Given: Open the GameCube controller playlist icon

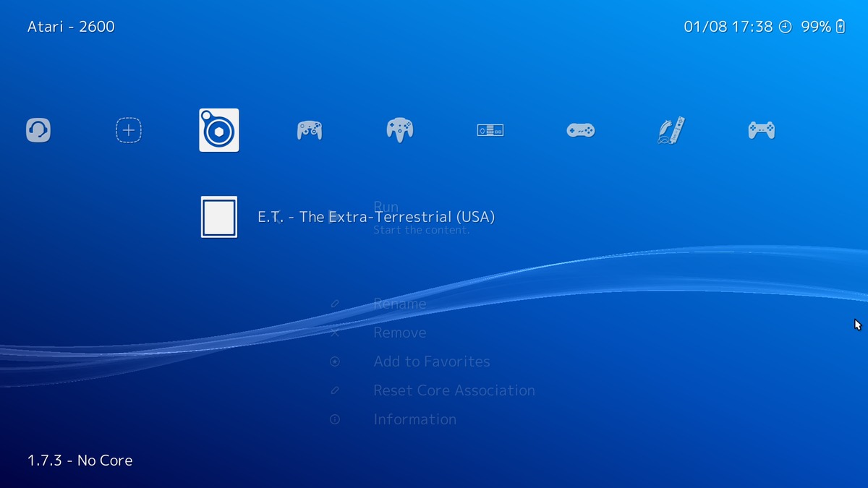Looking at the screenshot, I should coord(310,130).
